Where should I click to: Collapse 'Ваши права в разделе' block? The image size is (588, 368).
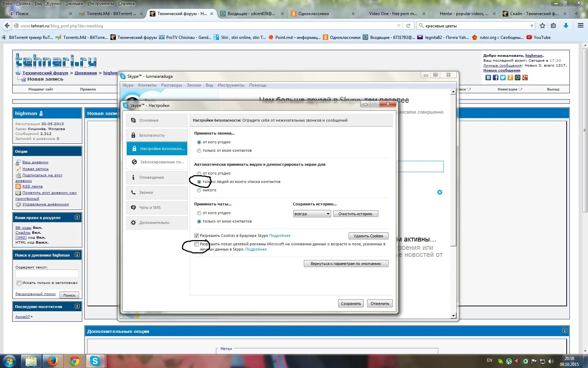[77, 217]
